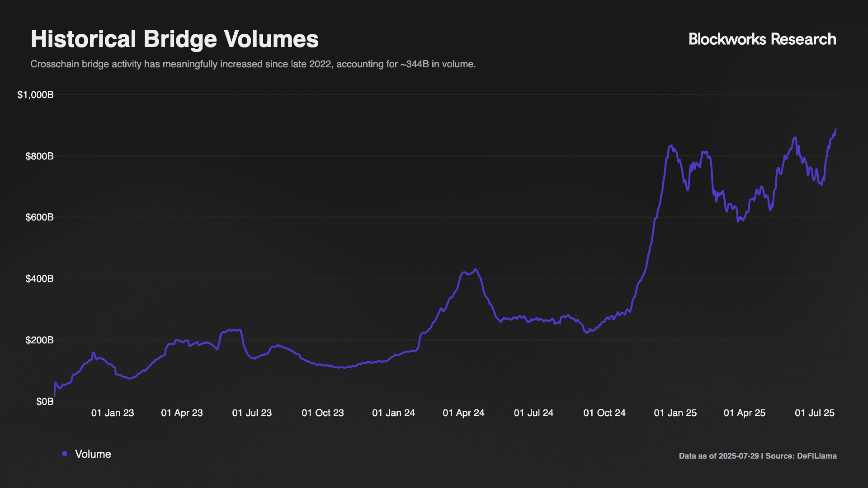Click the 01 Jan 23 axis tick

click(x=113, y=413)
